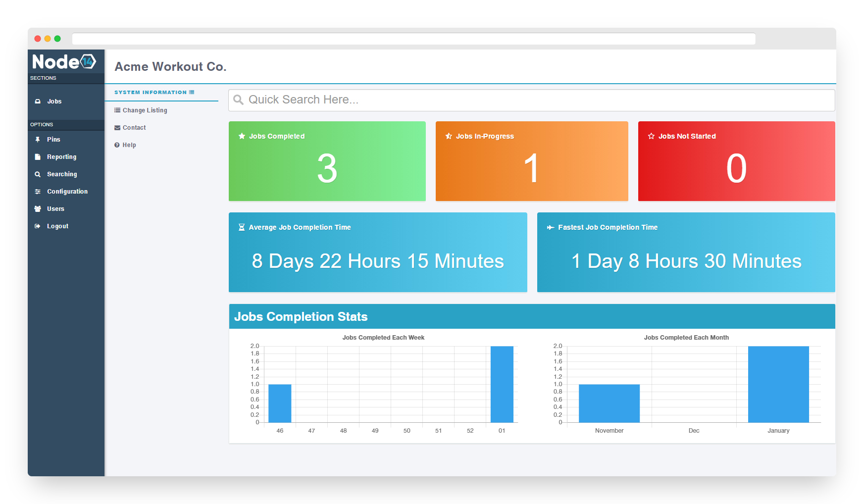Viewport: 864px width, 504px height.
Task: Open the Change Listing menu item
Action: (145, 110)
